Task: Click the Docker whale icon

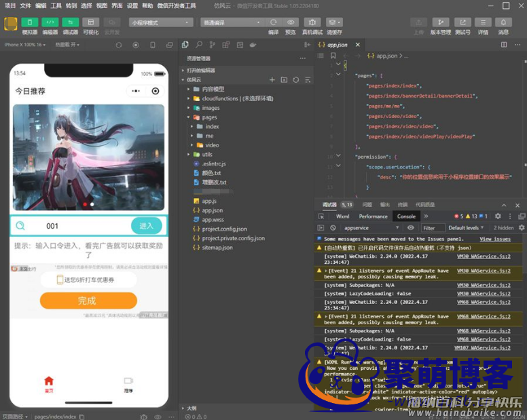Action: tap(253, 45)
